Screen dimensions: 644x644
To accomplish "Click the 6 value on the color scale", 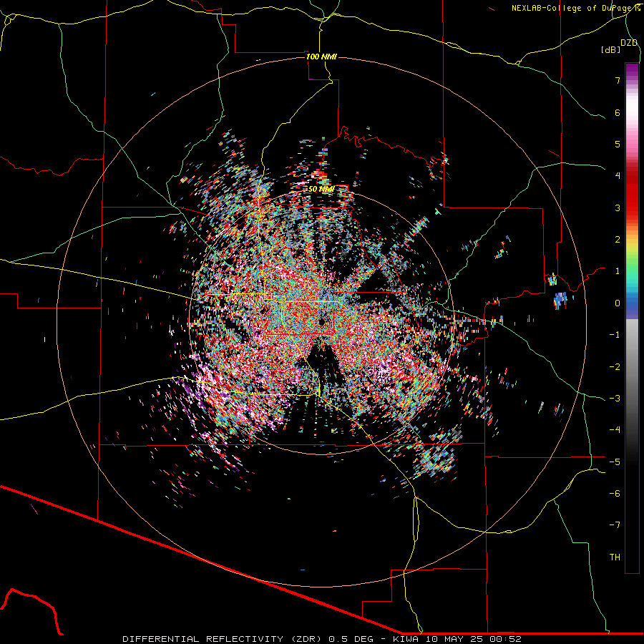I will (618, 112).
